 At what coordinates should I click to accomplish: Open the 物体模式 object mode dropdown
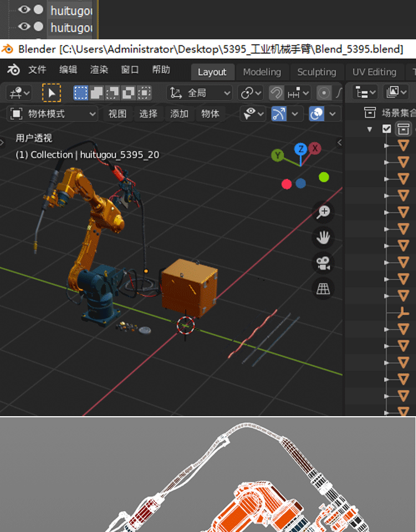(x=54, y=114)
